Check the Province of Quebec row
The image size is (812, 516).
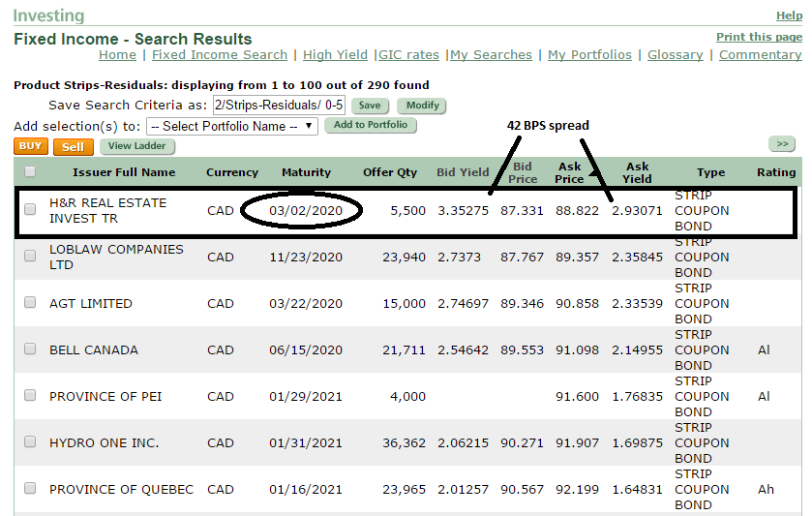tap(30, 488)
